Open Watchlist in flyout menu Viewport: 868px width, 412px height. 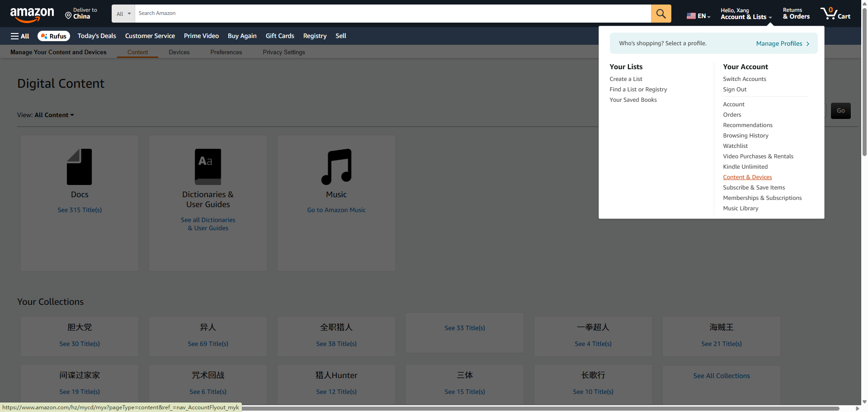(735, 146)
